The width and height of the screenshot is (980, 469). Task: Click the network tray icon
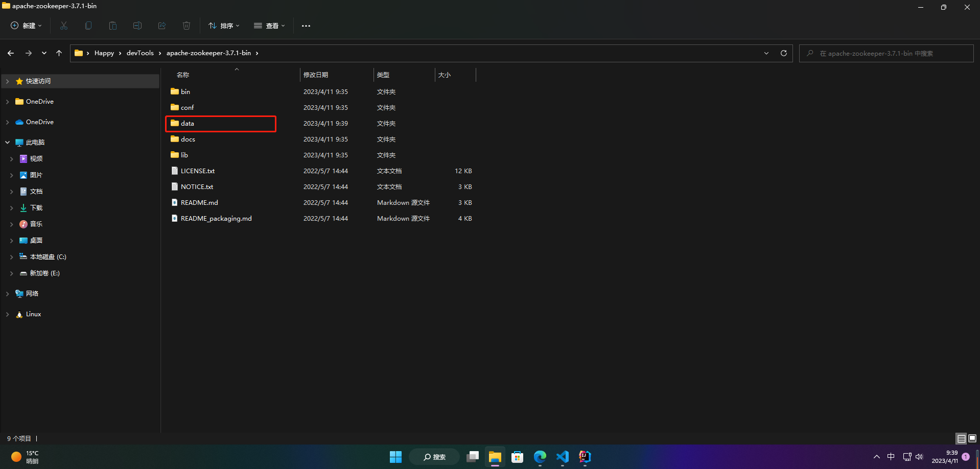pyautogui.click(x=907, y=457)
